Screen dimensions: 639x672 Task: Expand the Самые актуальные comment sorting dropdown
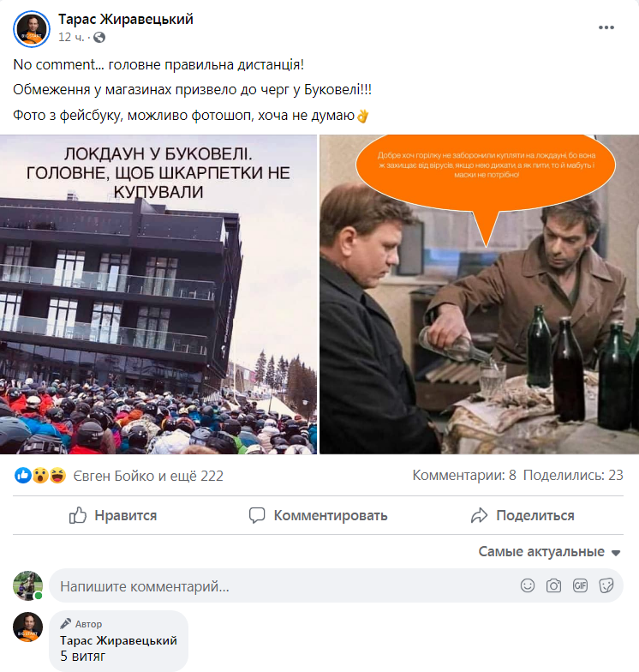[549, 552]
